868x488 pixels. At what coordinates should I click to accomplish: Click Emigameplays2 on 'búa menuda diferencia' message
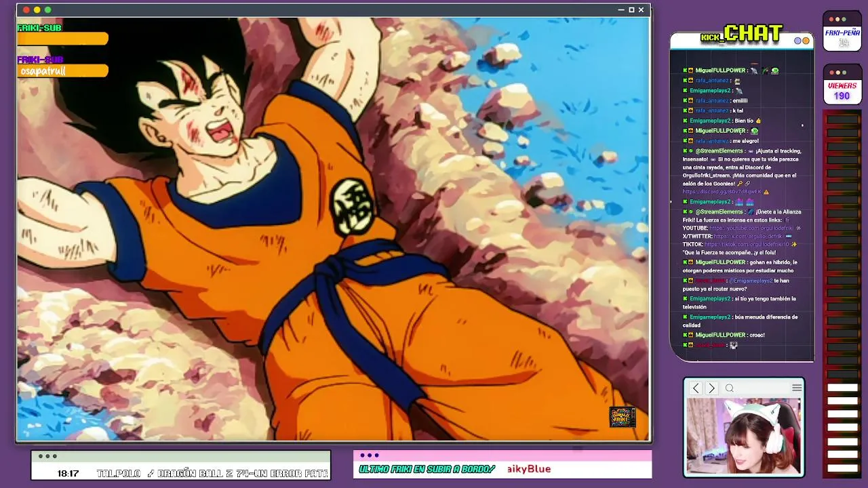coord(710,317)
